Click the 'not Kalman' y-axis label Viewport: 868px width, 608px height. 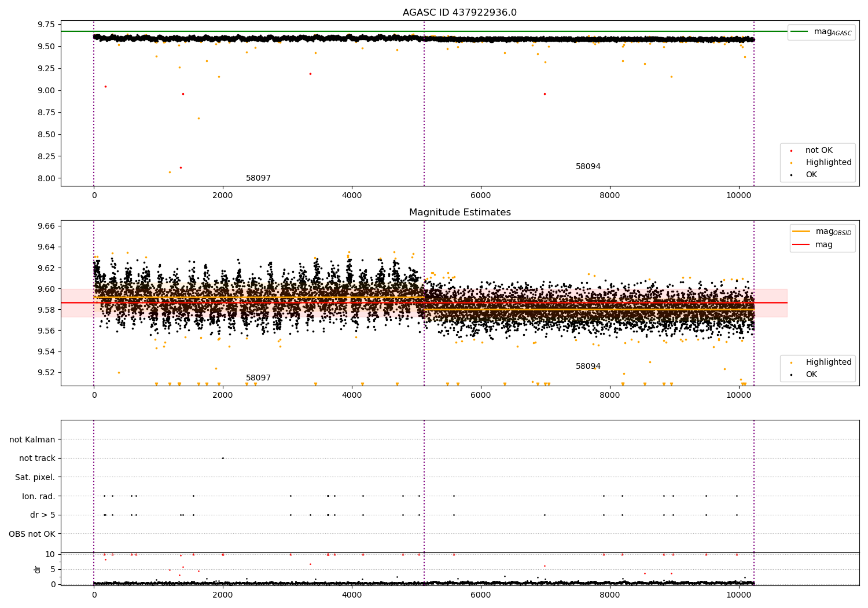point(32,439)
